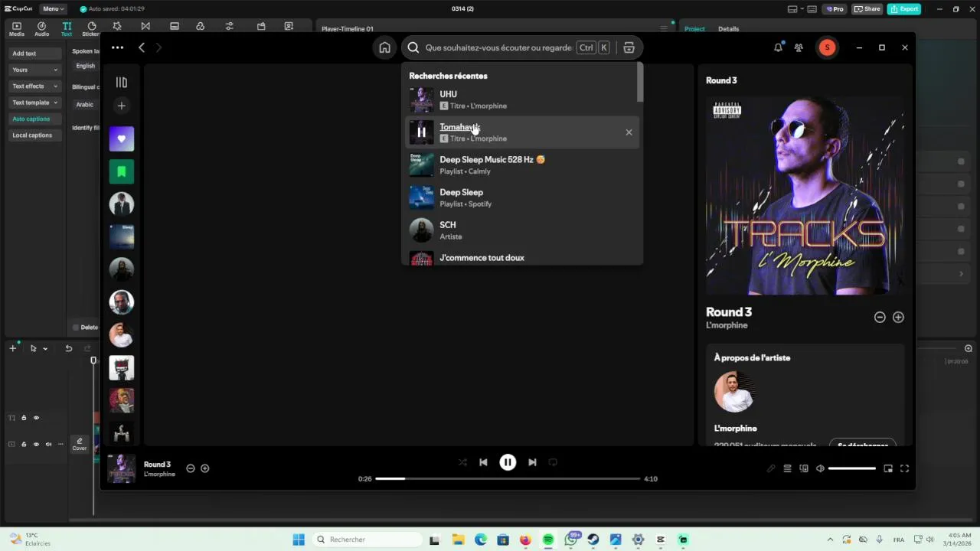
Task: Switch to CapCut Media tab
Action: click(16, 29)
